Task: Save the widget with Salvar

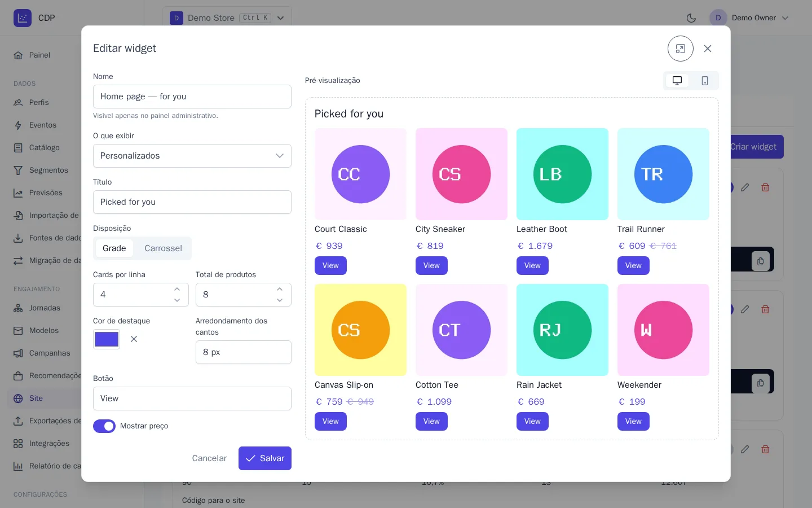Action: (x=265, y=458)
